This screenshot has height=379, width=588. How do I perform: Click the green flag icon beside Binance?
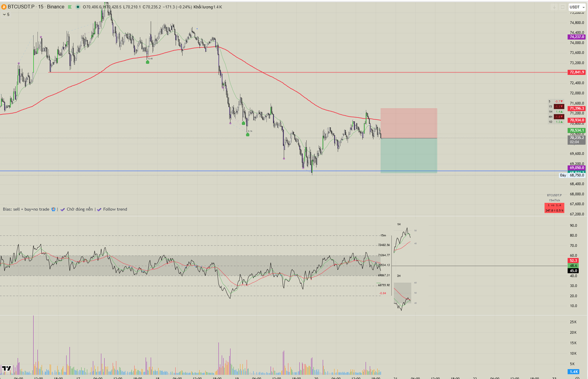pos(70,7)
